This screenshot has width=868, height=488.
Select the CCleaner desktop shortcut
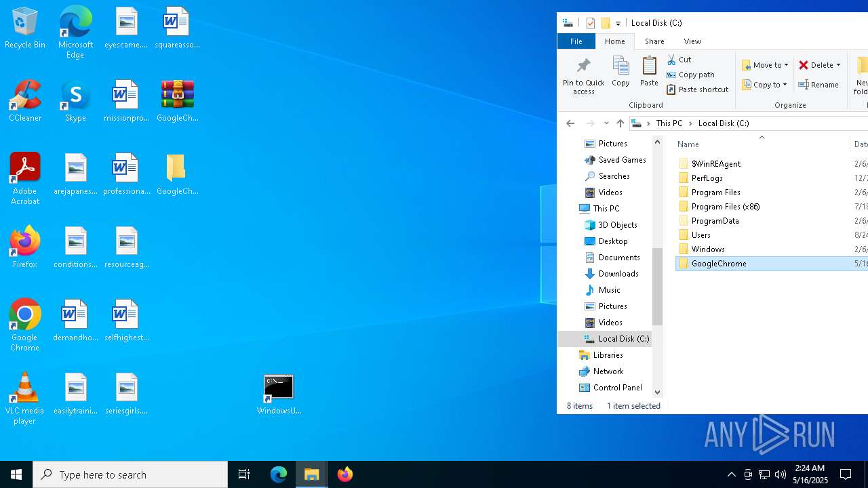coord(25,102)
